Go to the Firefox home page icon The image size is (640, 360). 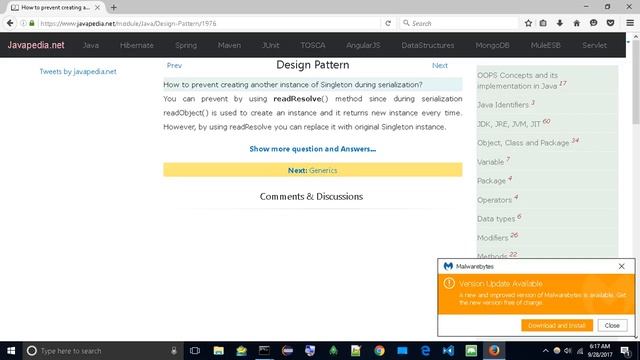pos(576,23)
